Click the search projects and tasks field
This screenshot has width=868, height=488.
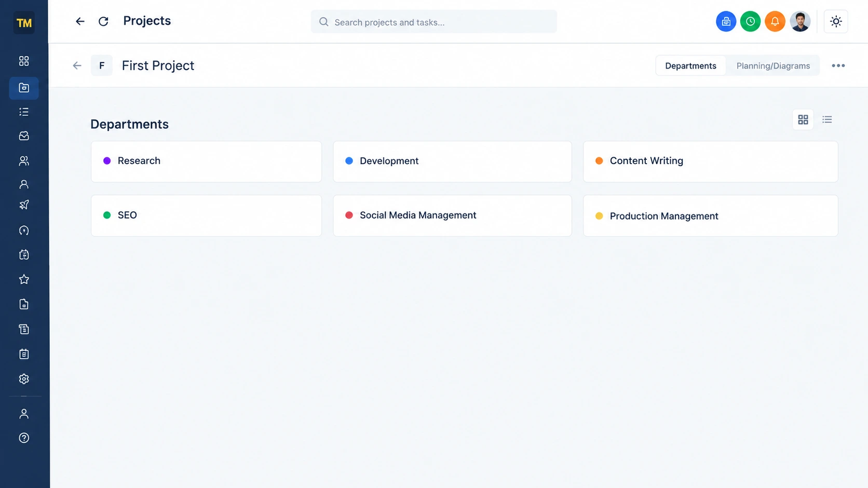[434, 22]
